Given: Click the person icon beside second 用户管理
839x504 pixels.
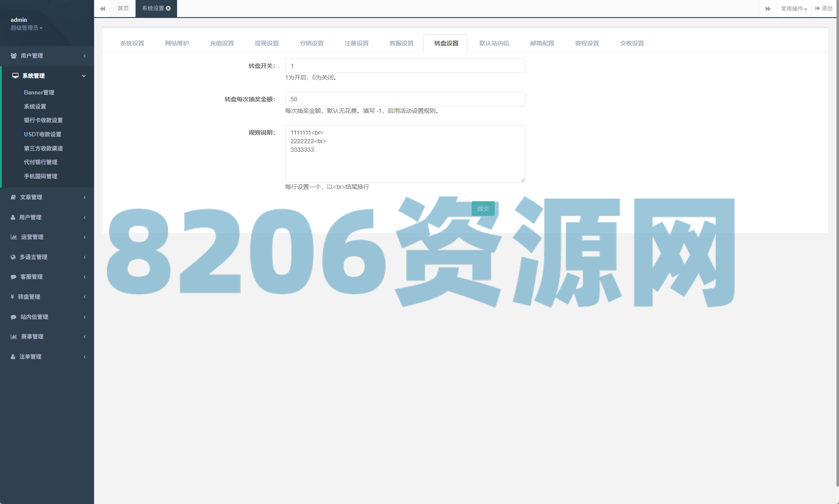Looking at the screenshot, I should coord(13,217).
